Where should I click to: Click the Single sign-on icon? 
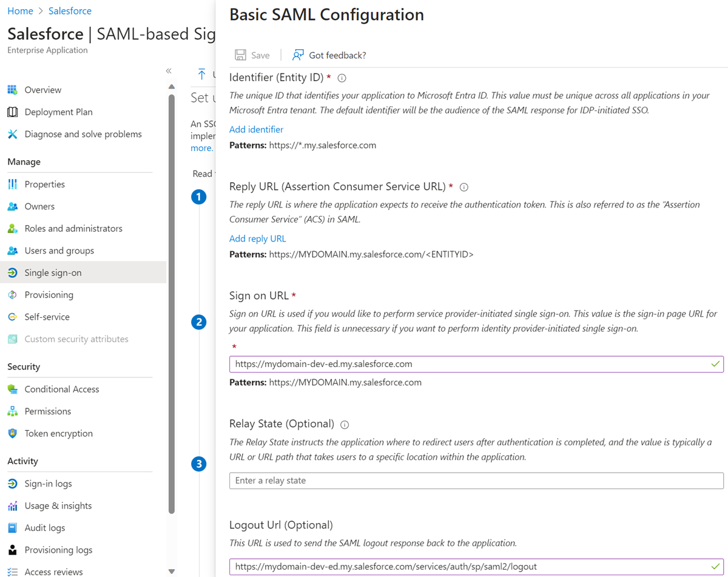click(12, 272)
